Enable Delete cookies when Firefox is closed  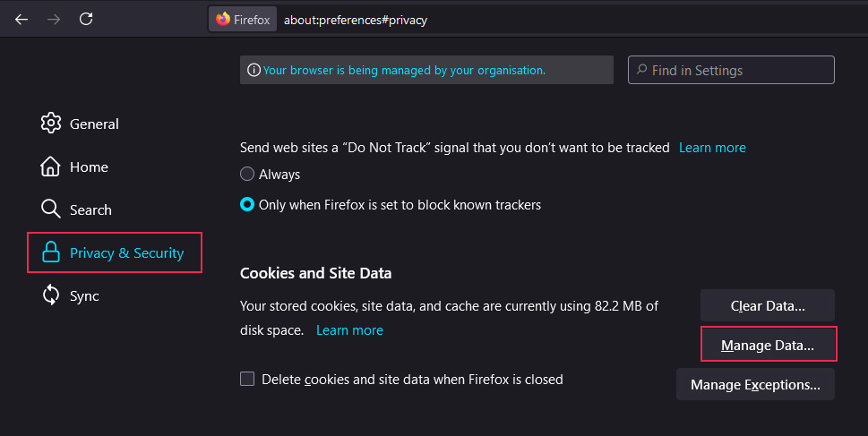pyautogui.click(x=247, y=380)
